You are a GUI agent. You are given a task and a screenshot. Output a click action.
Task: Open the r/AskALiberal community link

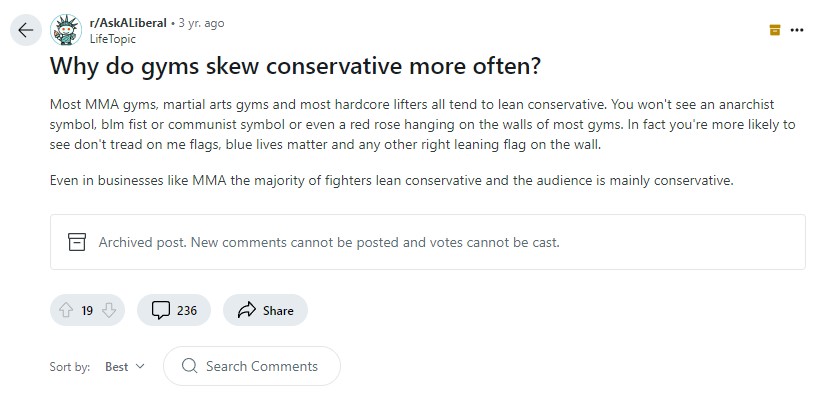[x=128, y=23]
